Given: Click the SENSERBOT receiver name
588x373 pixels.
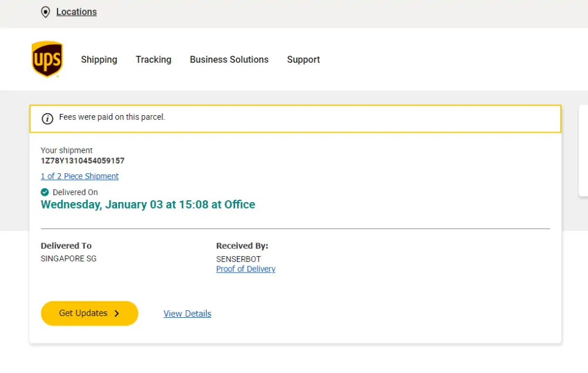Looking at the screenshot, I should coord(238,259).
